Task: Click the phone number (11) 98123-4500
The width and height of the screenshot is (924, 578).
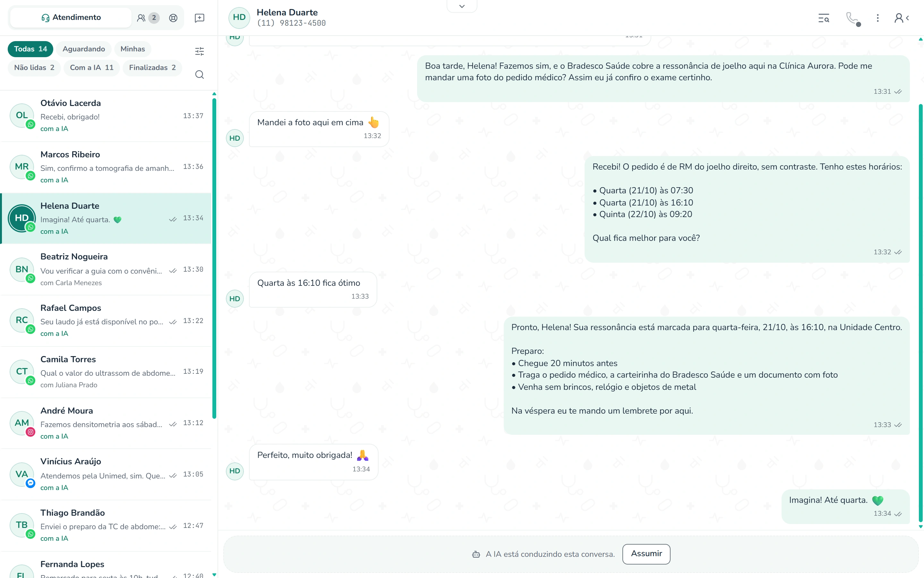Action: (x=291, y=23)
